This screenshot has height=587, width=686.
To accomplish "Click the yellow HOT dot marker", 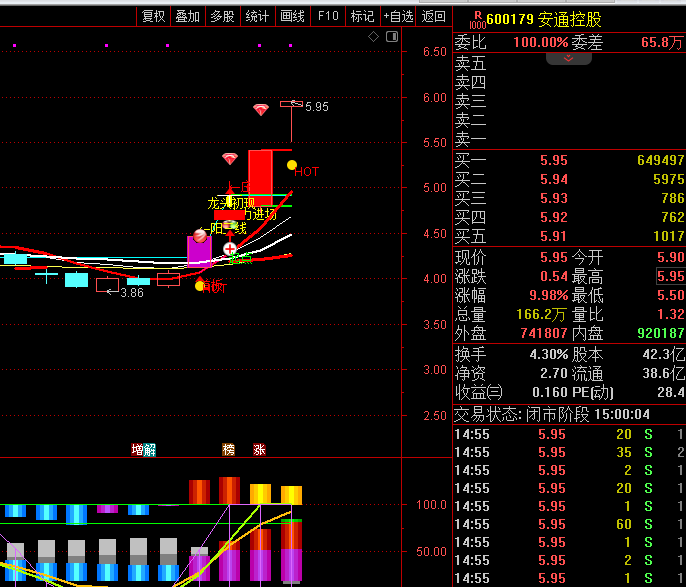I will 292,165.
